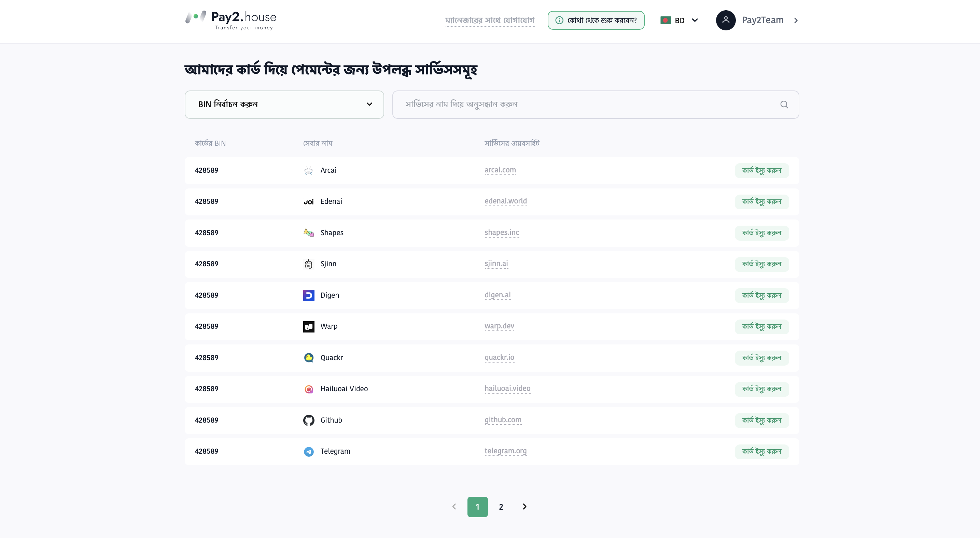Issue a card for Shapes
The height and width of the screenshot is (538, 980).
point(761,233)
